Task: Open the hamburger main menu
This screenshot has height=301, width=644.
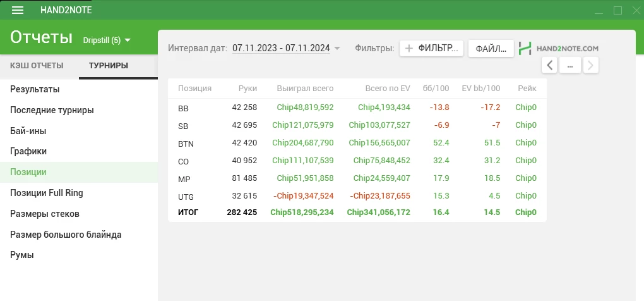Action: pos(18,10)
